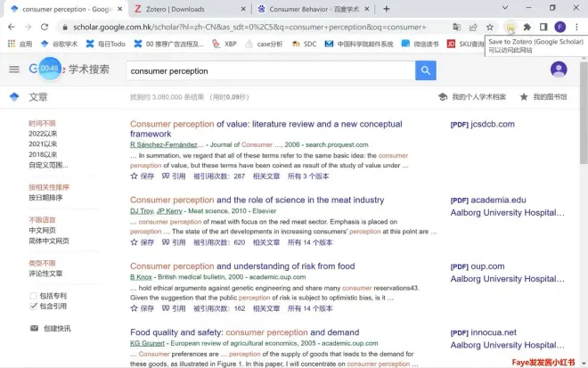This screenshot has width=588, height=368.
Task: Select the consumer perception Google tab
Action: coord(66,9)
